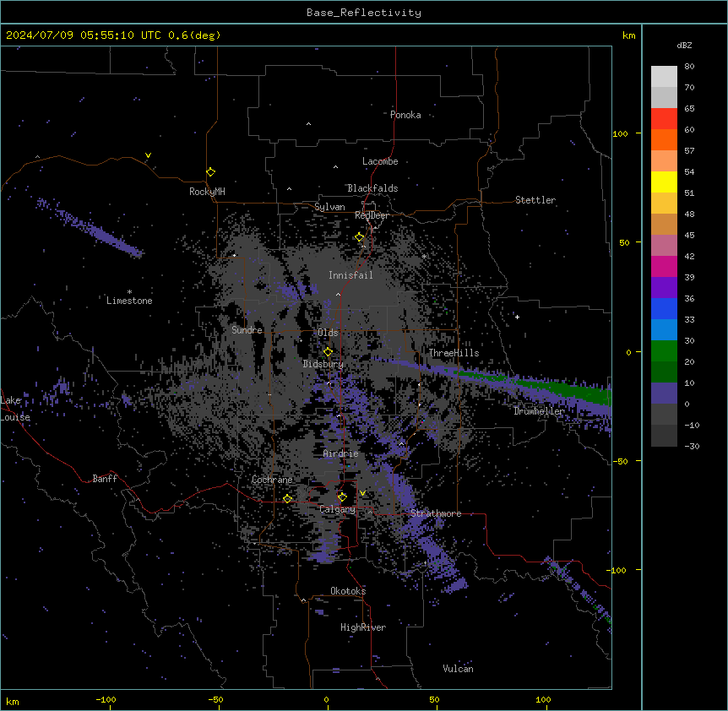
Task: Click the Drumheller label
Action: tap(539, 411)
